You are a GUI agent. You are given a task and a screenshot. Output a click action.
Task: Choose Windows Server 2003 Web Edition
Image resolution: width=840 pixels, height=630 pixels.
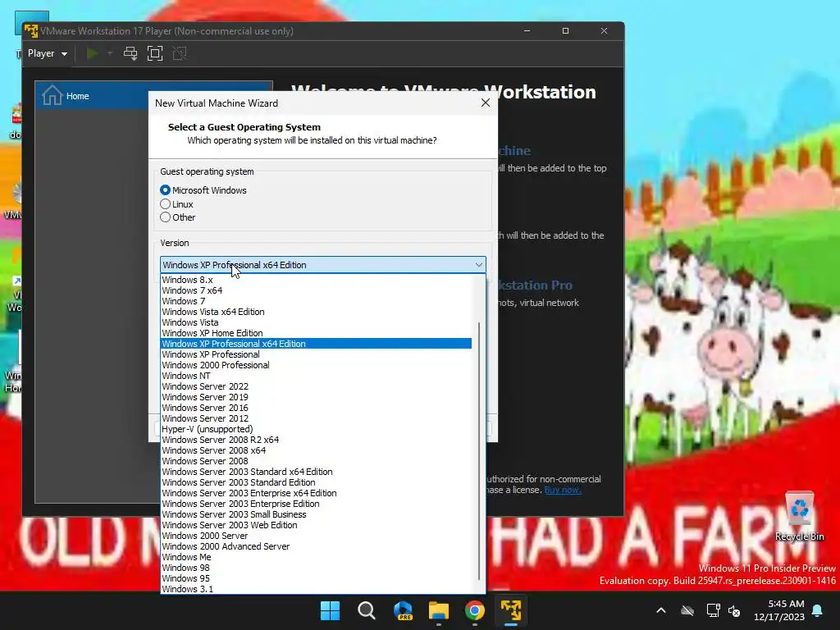point(316,526)
